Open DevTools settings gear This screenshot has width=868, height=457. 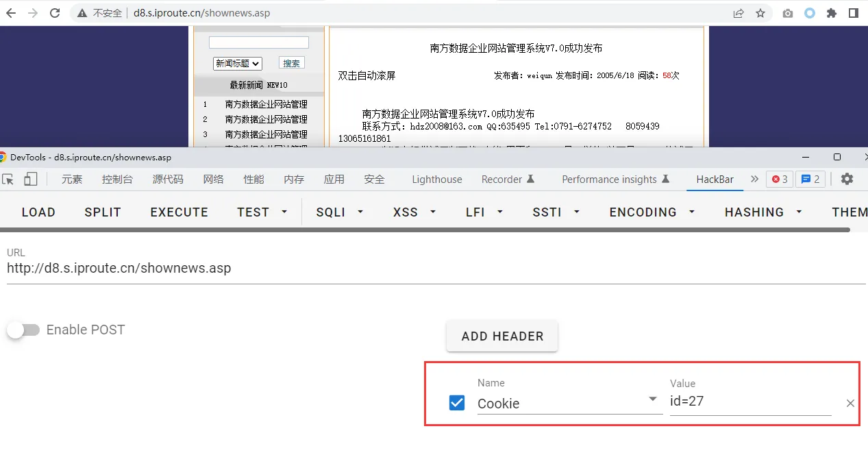(847, 179)
